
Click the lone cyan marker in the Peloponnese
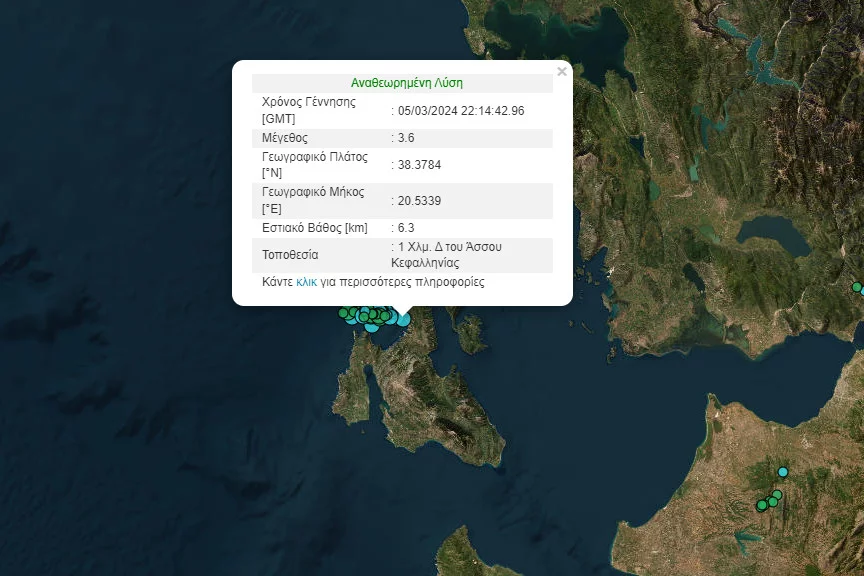783,472
